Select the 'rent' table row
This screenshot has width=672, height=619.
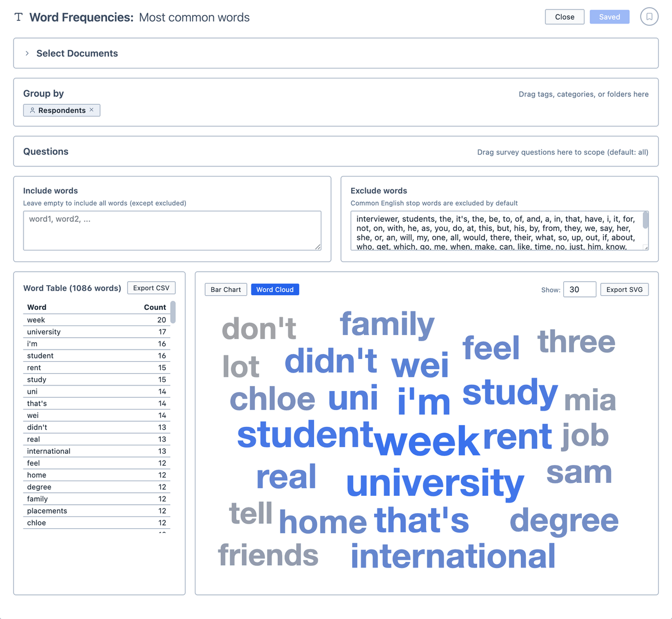(96, 367)
